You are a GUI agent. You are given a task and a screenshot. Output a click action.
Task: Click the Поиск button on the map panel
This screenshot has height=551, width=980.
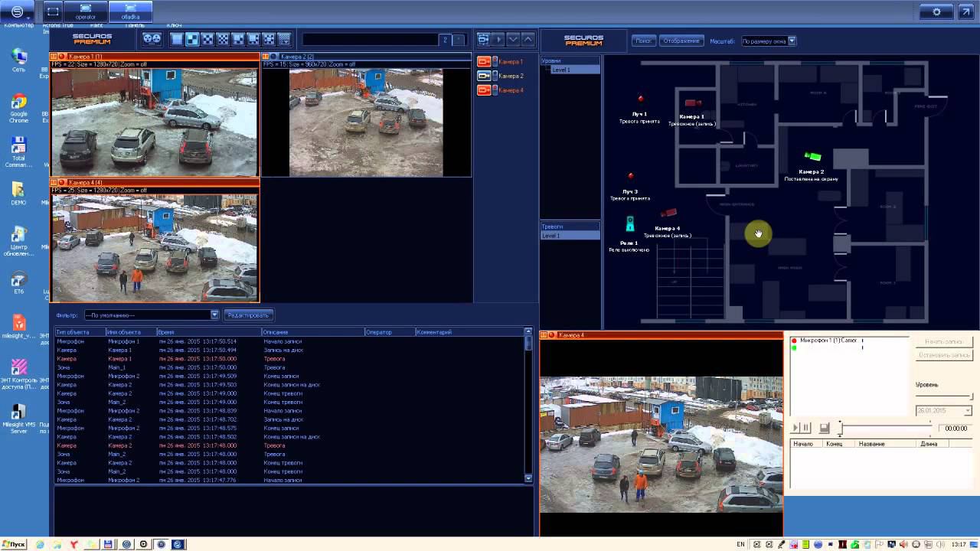(644, 41)
